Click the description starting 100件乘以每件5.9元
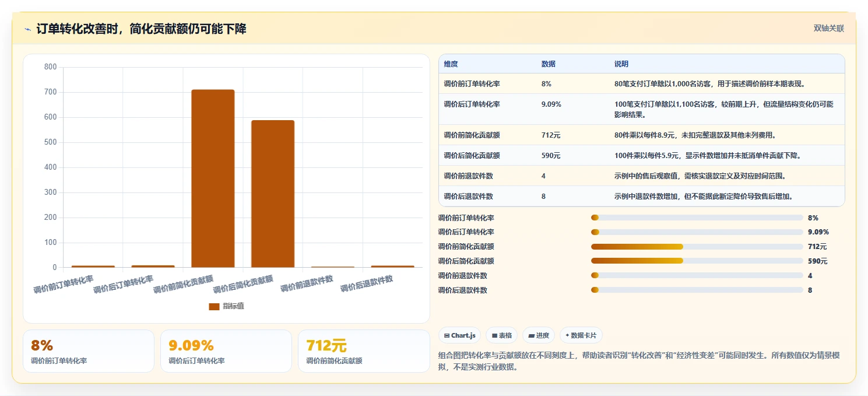 pos(707,156)
